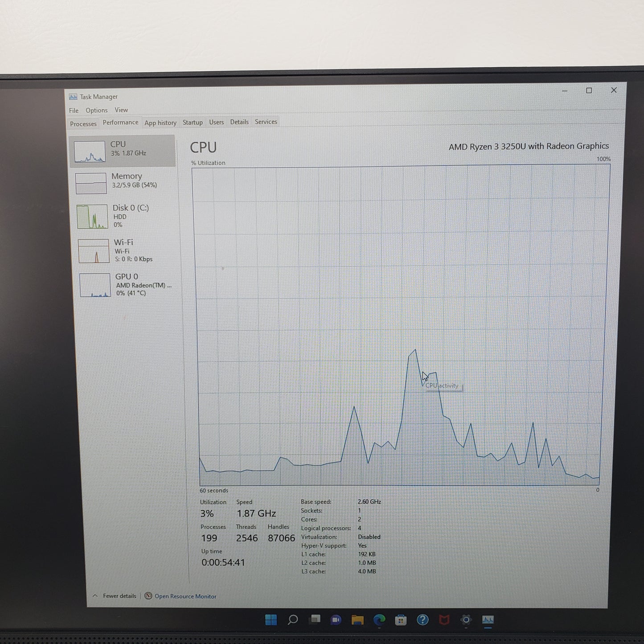Open Settings gear on the taskbar

(x=466, y=619)
